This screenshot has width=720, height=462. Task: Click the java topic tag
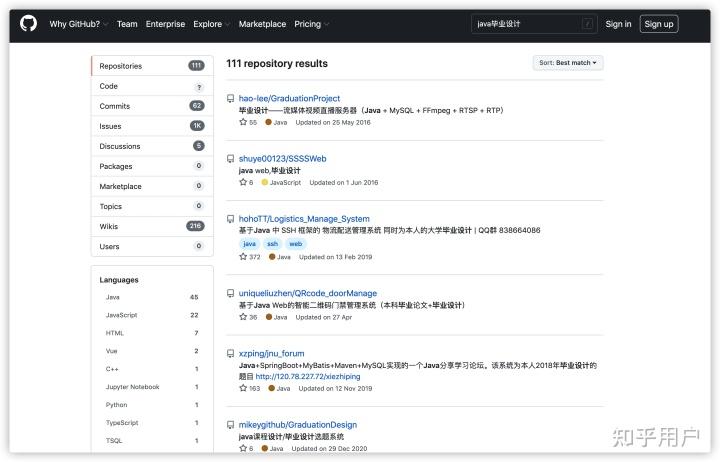(249, 244)
